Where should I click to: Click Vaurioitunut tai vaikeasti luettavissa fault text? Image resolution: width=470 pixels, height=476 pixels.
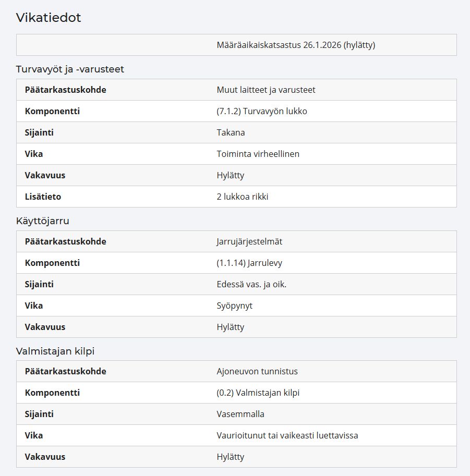click(x=287, y=436)
